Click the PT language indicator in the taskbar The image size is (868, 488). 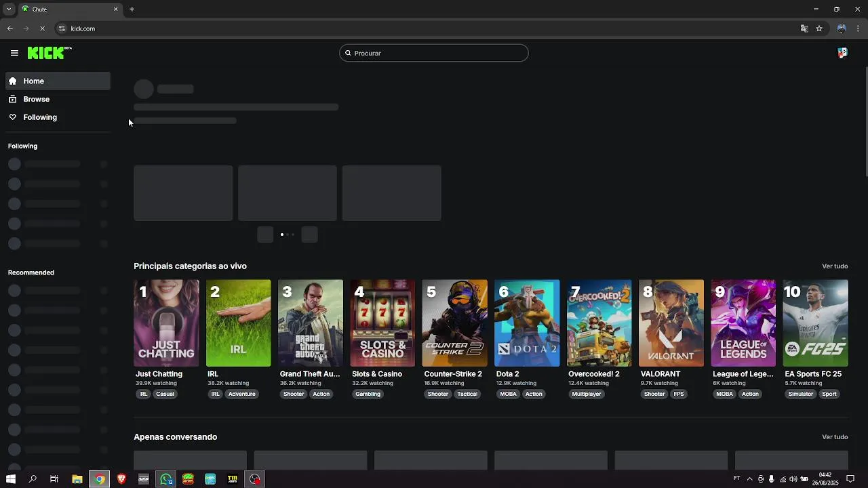coord(737,479)
